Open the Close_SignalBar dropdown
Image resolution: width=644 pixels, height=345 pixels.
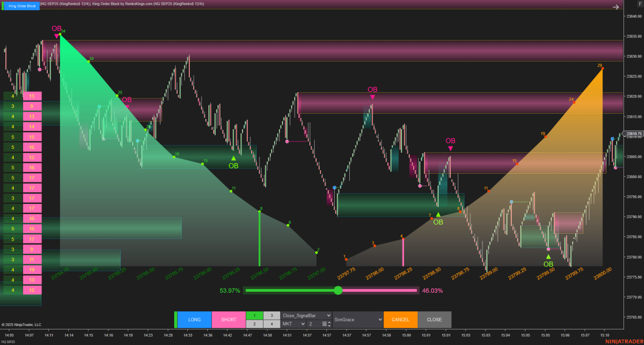(x=306, y=315)
